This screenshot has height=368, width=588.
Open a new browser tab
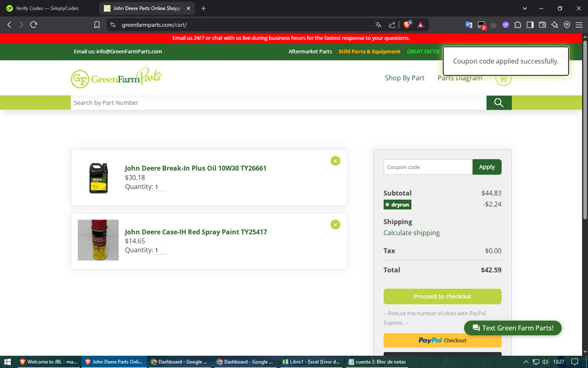pos(203,8)
